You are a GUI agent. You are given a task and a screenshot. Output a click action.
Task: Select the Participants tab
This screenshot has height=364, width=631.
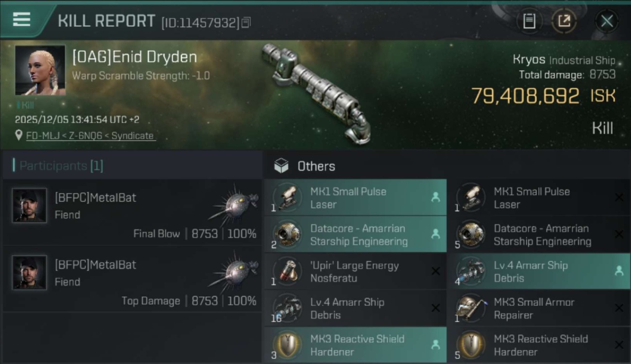tap(60, 166)
